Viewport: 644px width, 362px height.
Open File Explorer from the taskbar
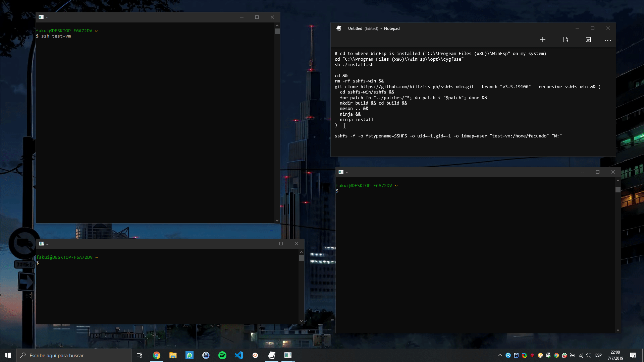tap(173, 355)
